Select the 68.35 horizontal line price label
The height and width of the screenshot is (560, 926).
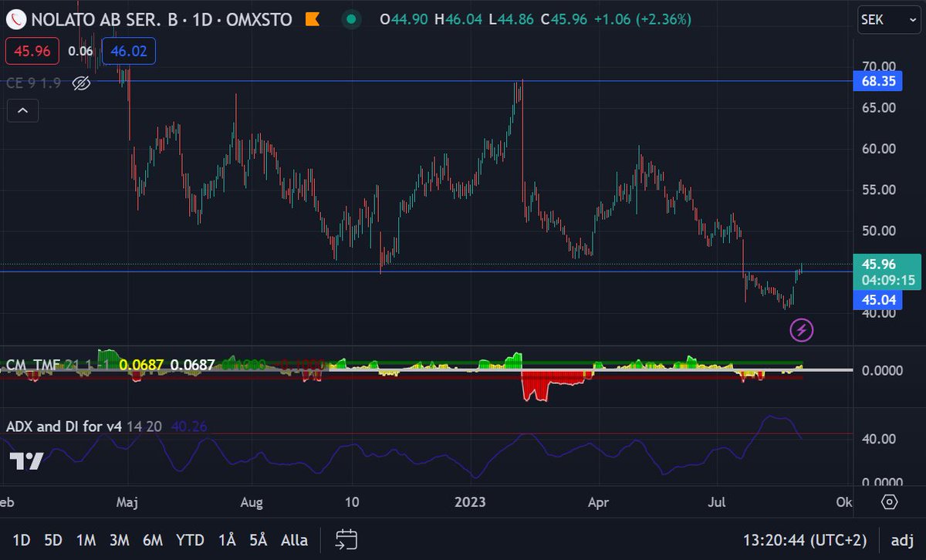click(877, 81)
